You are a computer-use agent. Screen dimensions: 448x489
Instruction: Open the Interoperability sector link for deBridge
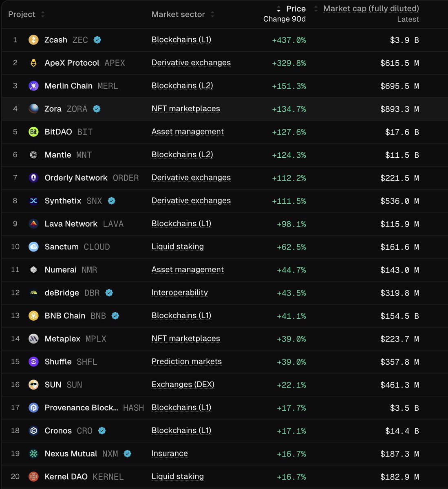[x=179, y=293]
